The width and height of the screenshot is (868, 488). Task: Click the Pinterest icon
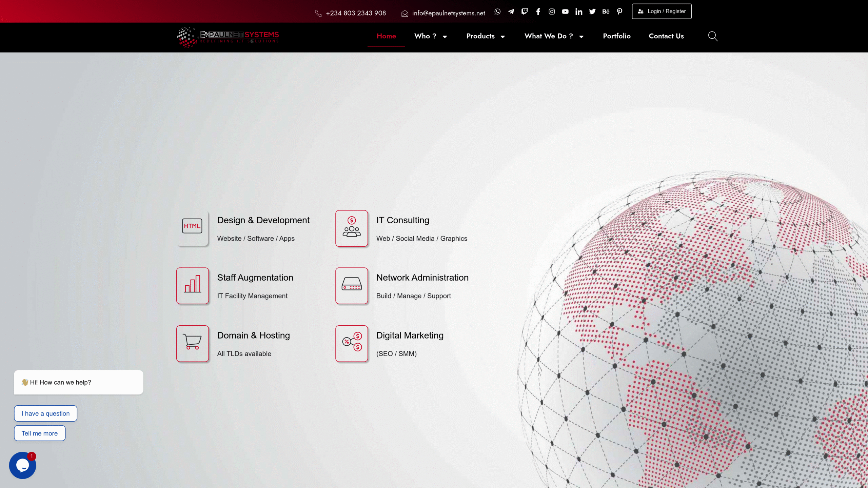click(619, 12)
